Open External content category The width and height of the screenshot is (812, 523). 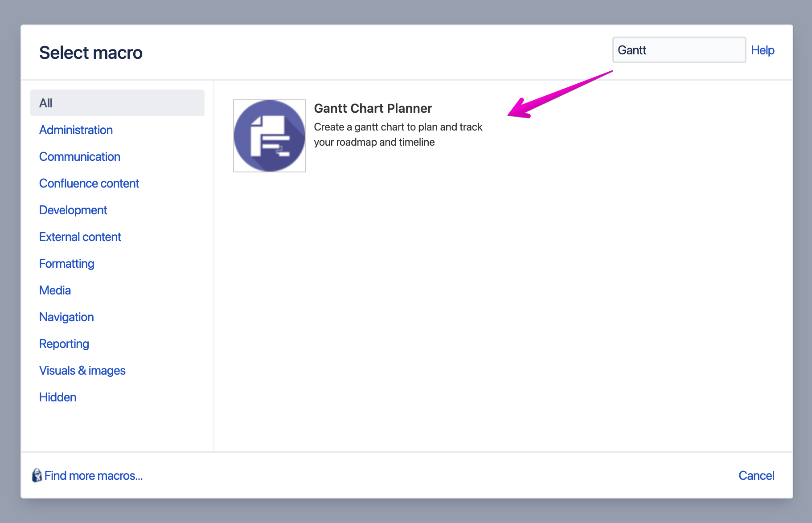point(80,237)
